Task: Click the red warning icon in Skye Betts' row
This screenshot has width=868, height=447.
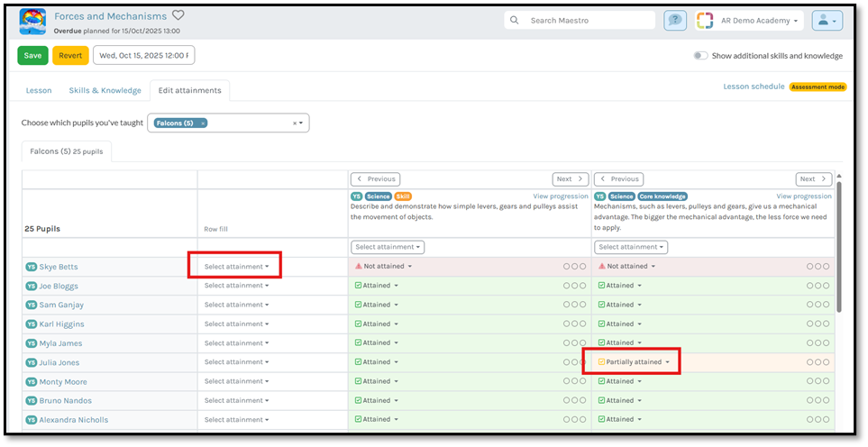Action: point(358,267)
